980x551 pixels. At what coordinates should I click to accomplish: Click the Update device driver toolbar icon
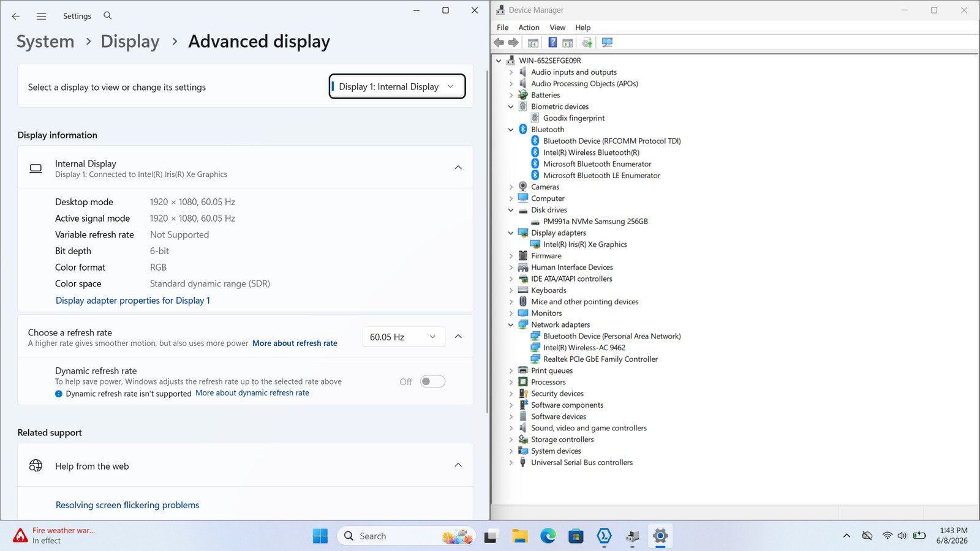tap(587, 43)
